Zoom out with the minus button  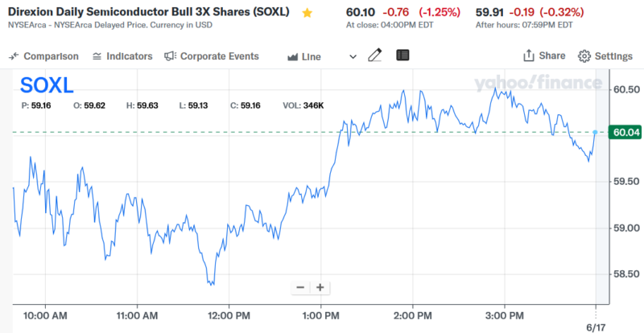click(x=300, y=287)
